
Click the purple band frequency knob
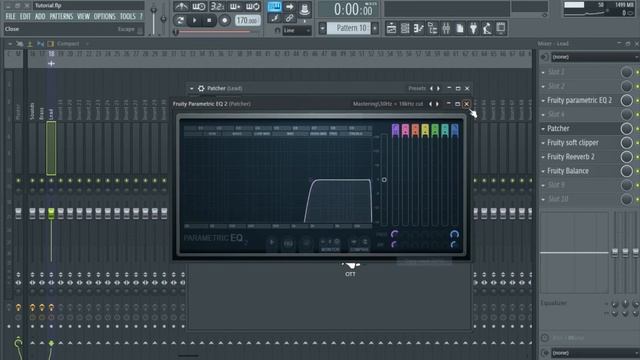click(x=394, y=234)
